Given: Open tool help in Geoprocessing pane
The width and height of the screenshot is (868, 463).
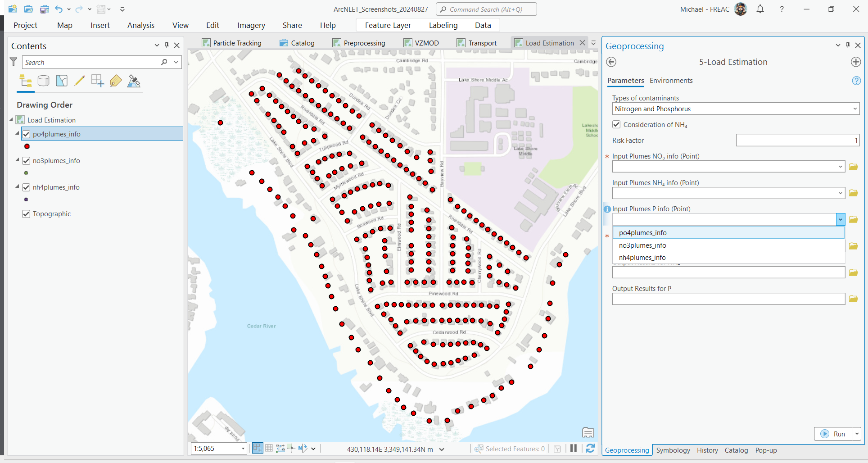Looking at the screenshot, I should tap(856, 81).
